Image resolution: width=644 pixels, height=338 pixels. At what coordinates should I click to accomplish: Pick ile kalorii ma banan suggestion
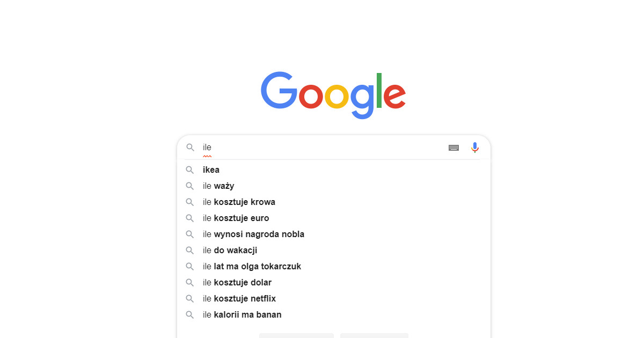242,315
